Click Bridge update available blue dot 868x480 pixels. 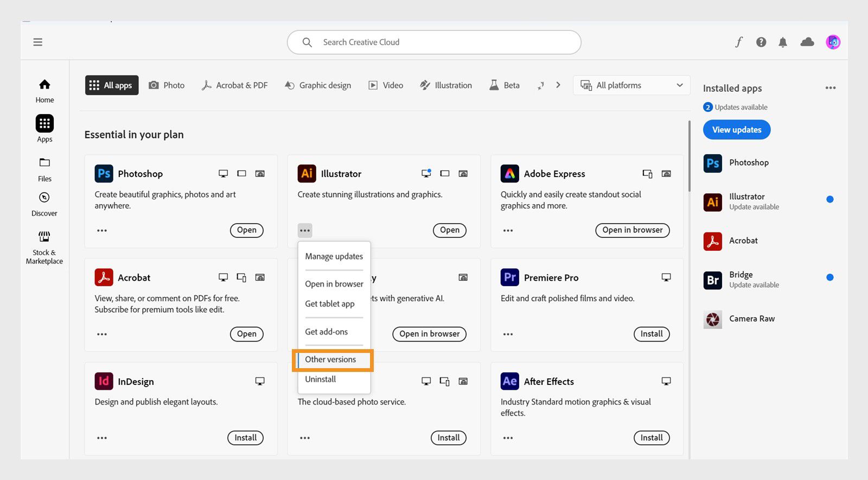pos(830,277)
